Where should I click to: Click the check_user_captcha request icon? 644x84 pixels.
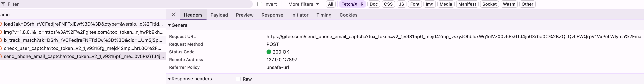pyautogui.click(x=1, y=48)
